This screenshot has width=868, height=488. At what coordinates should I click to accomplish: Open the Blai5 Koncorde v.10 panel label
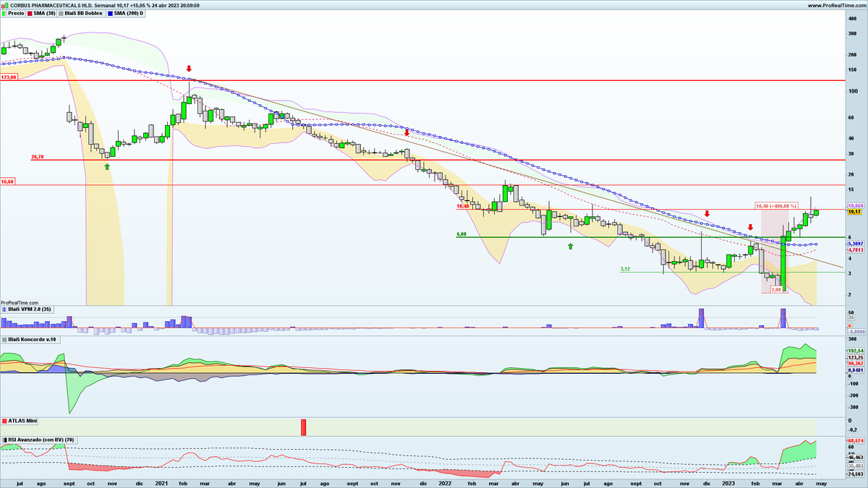pyautogui.click(x=30, y=339)
